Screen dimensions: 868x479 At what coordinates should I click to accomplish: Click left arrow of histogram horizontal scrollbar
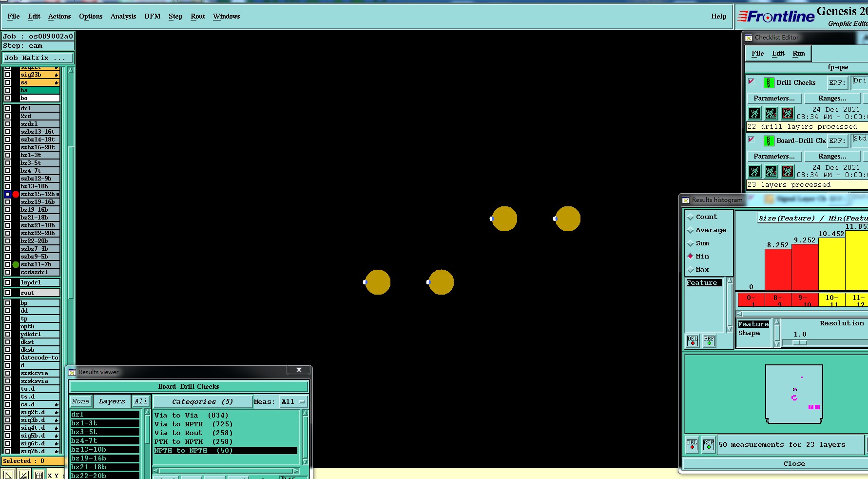click(739, 314)
